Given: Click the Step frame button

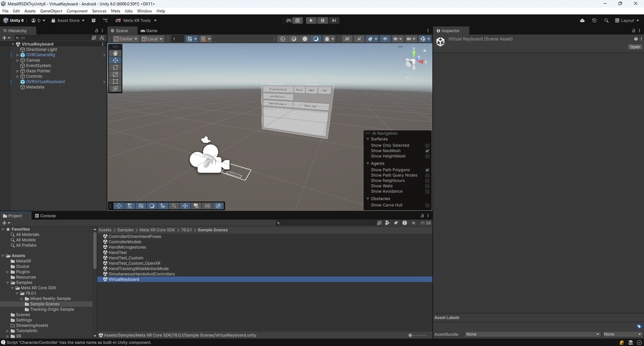Looking at the screenshot, I should tap(334, 20).
